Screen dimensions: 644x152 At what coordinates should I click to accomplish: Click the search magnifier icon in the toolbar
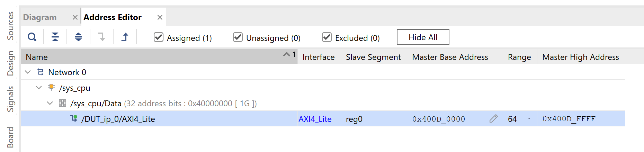(32, 37)
